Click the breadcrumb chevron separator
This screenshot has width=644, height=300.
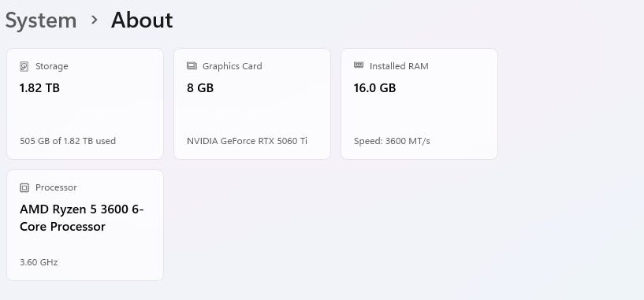pyautogui.click(x=94, y=19)
